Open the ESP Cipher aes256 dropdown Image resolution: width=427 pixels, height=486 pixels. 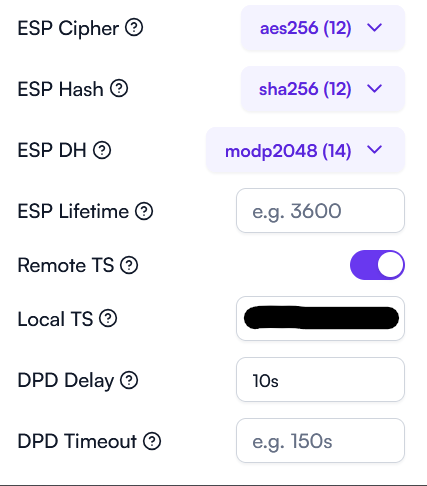[x=323, y=28]
